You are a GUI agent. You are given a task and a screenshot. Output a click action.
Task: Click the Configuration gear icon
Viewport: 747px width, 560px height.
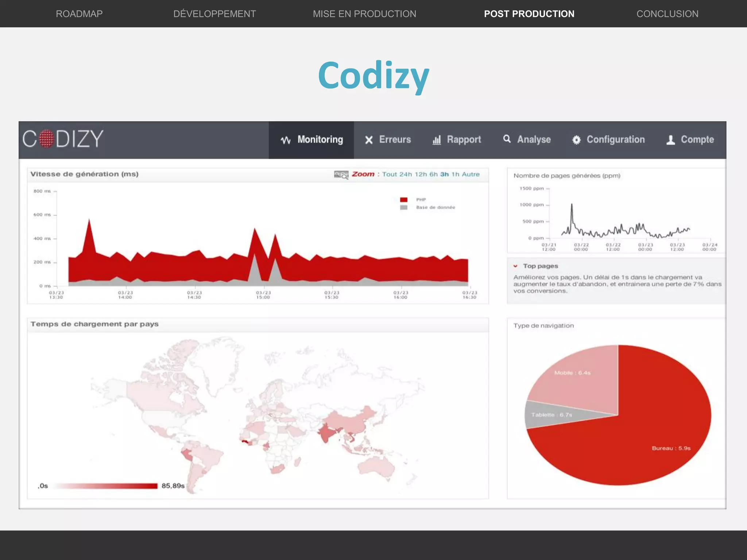point(576,140)
